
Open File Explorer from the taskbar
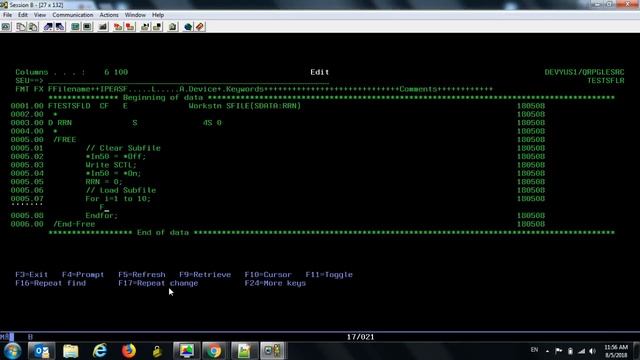(71, 351)
